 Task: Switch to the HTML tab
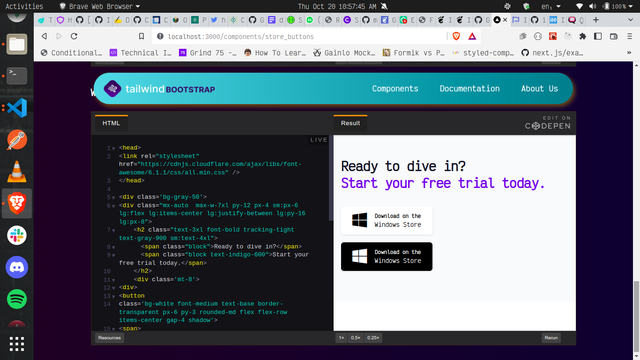[111, 123]
